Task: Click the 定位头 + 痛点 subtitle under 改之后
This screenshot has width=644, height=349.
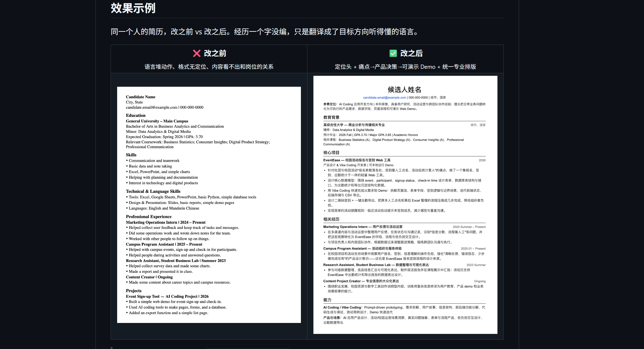Action: [405, 67]
